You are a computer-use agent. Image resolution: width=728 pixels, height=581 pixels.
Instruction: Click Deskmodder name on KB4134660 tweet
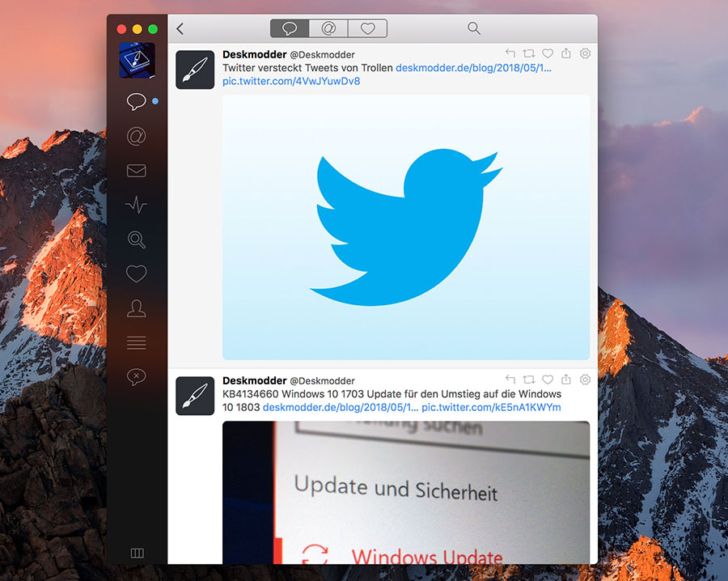[x=255, y=380]
